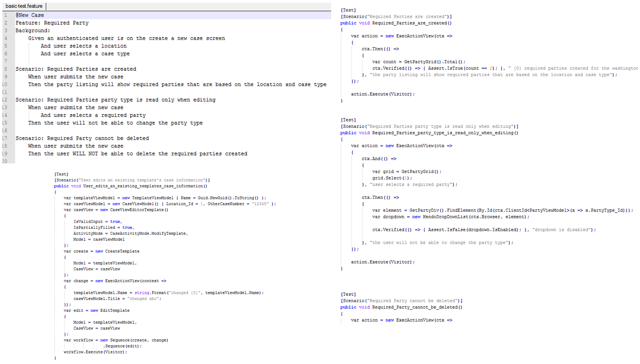Click line number 4 in the gutter

[x=6, y=38]
